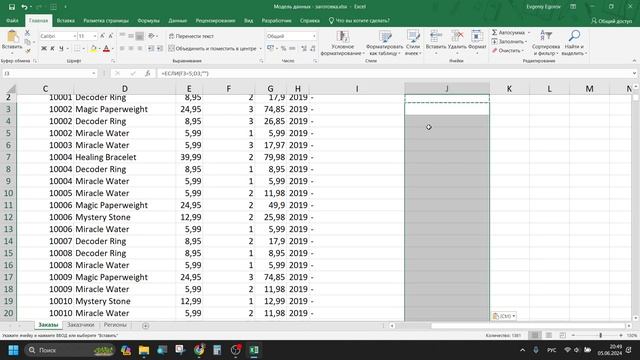Click the Автосумма sigma icon
This screenshot has width=640, height=360.
click(x=494, y=33)
